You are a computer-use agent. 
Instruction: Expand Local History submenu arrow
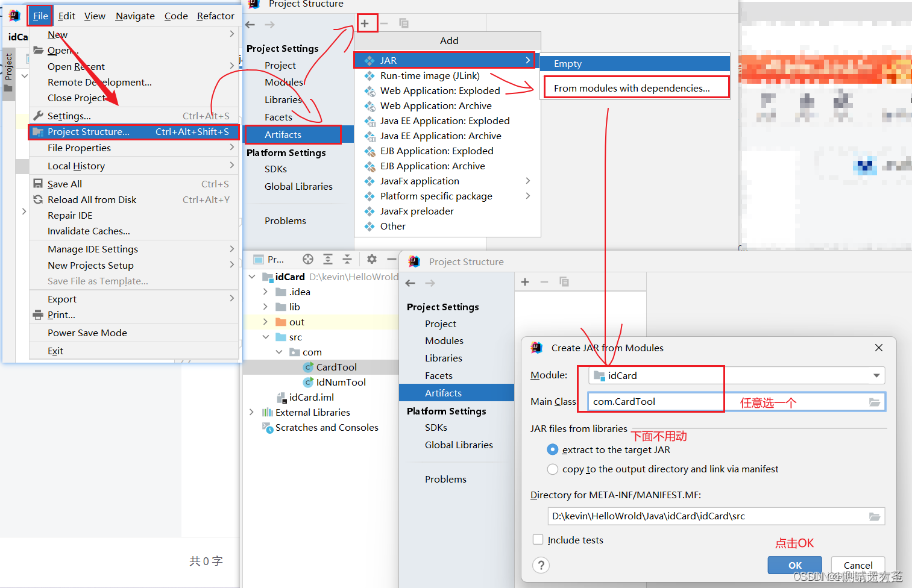pyautogui.click(x=232, y=165)
